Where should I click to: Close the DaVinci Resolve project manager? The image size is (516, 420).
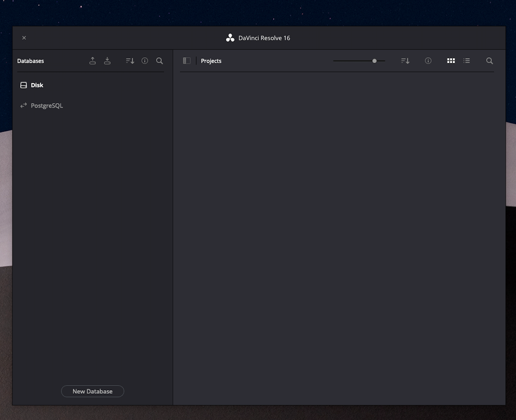click(x=24, y=38)
